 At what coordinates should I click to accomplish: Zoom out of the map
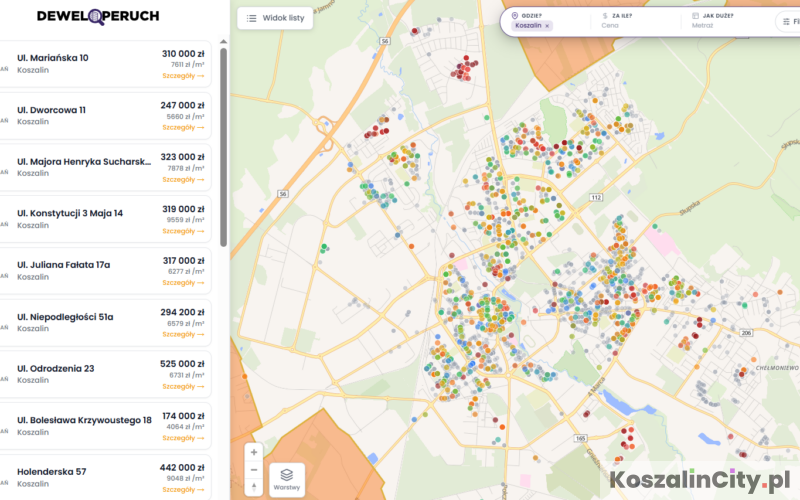coord(254,470)
